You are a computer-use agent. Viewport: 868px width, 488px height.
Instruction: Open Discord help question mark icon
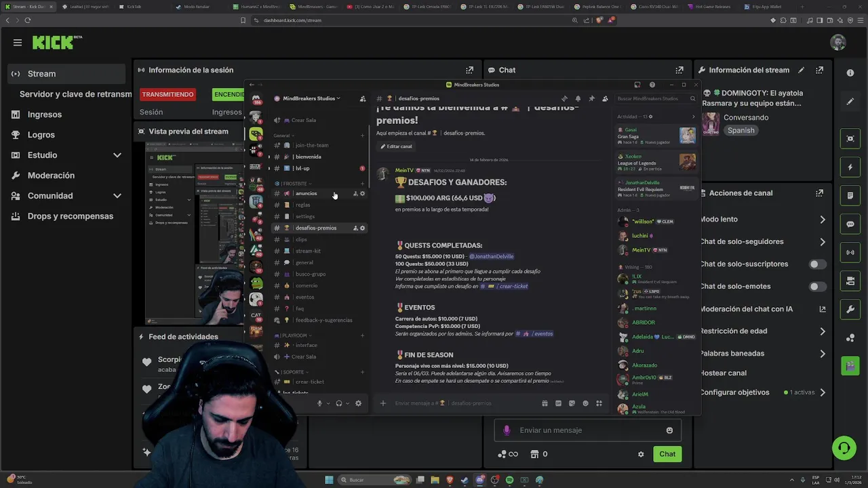652,85
